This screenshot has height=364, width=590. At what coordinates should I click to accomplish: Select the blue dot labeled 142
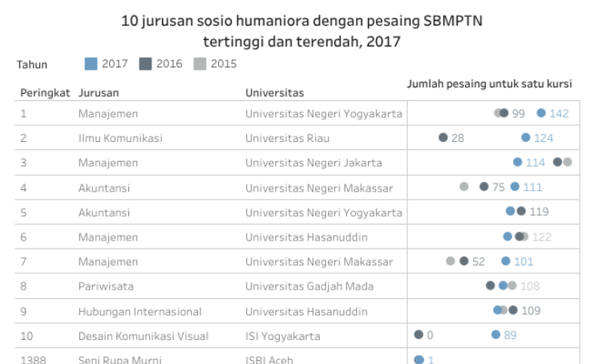(541, 113)
